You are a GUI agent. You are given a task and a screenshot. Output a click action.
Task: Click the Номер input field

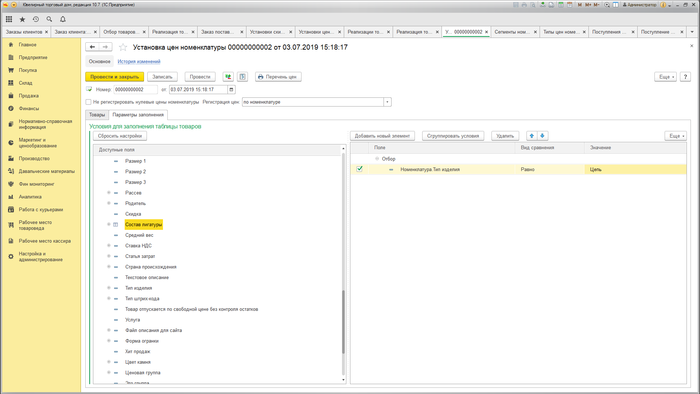point(135,90)
